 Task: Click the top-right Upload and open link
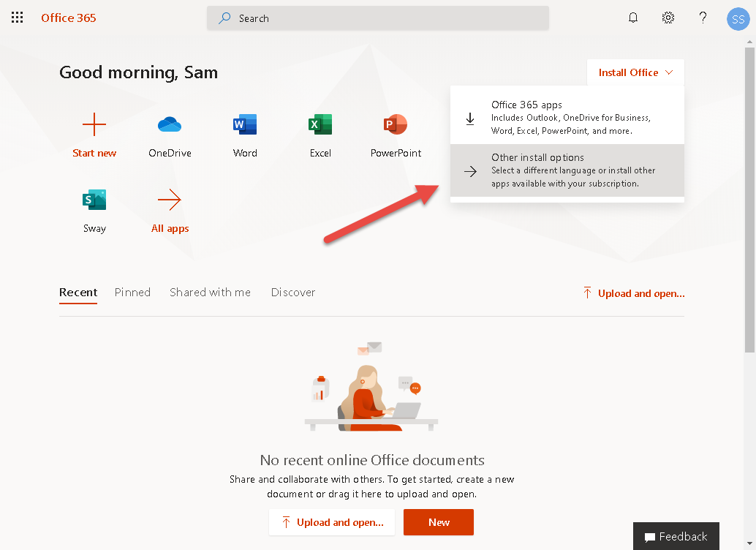[634, 293]
